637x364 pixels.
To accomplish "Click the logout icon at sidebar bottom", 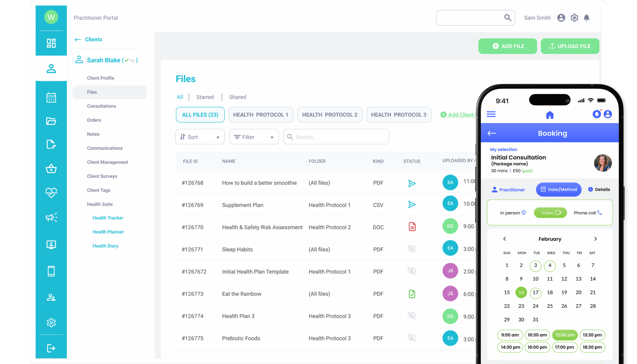I will pyautogui.click(x=51, y=348).
